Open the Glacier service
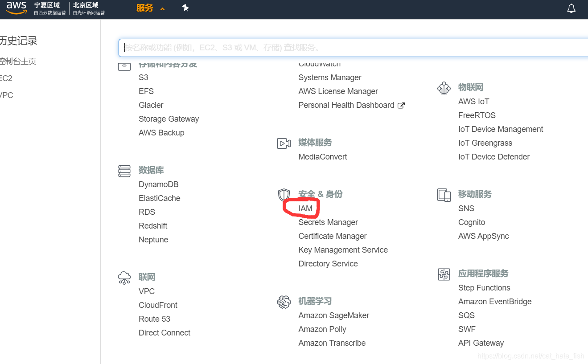The image size is (588, 364). [151, 105]
